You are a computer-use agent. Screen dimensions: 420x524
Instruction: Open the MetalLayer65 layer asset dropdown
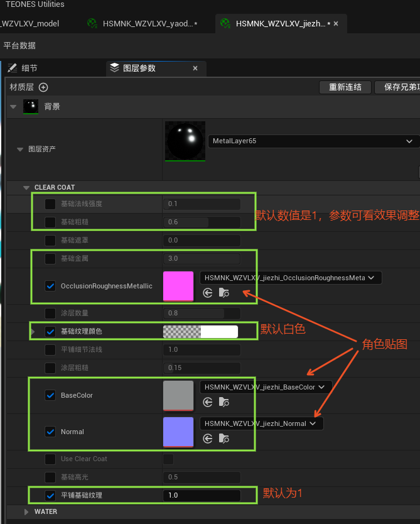313,141
